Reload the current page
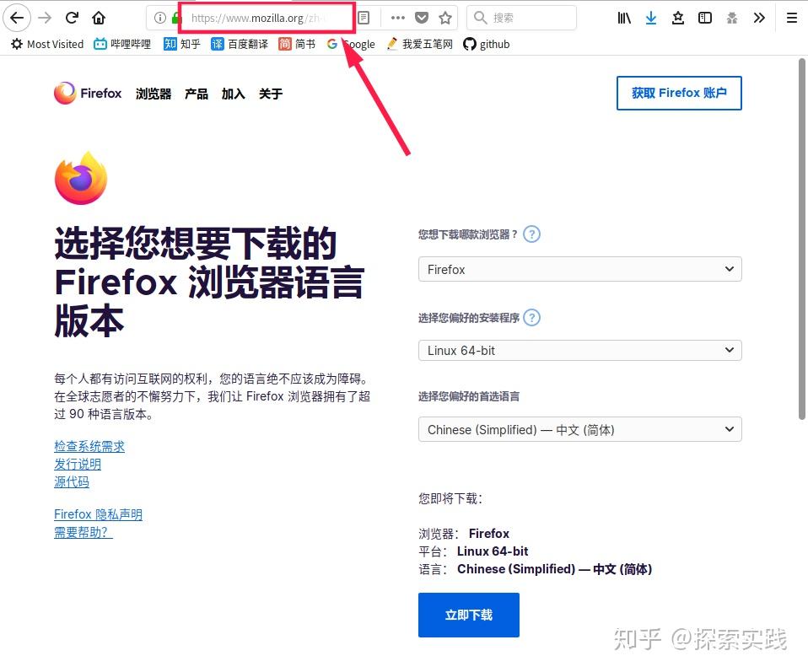Image resolution: width=808 pixels, height=672 pixels. (72, 18)
